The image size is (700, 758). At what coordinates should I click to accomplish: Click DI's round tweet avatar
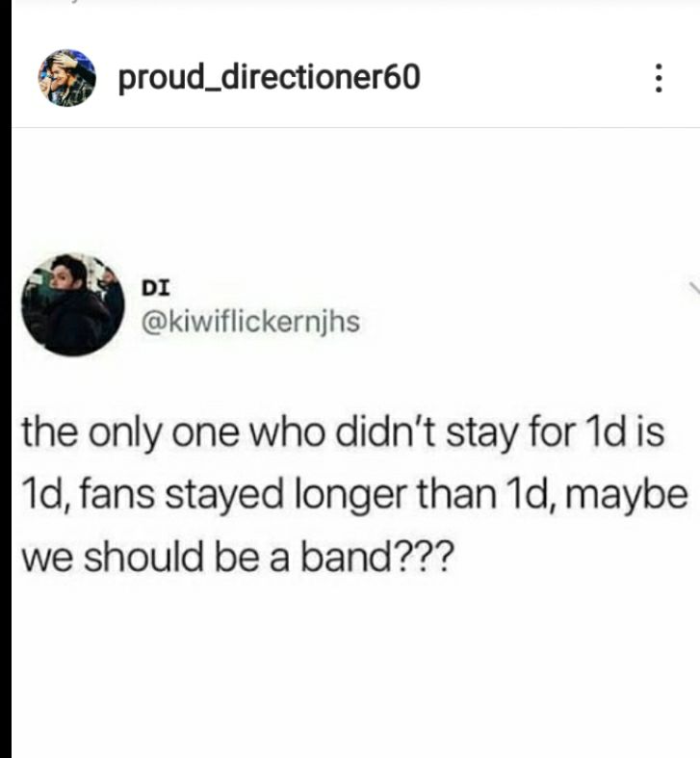[x=72, y=304]
